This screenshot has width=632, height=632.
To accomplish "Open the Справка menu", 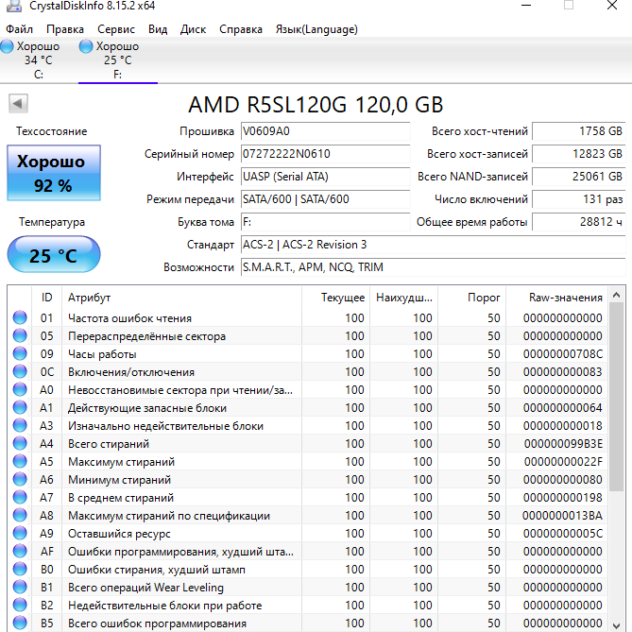I will (241, 29).
